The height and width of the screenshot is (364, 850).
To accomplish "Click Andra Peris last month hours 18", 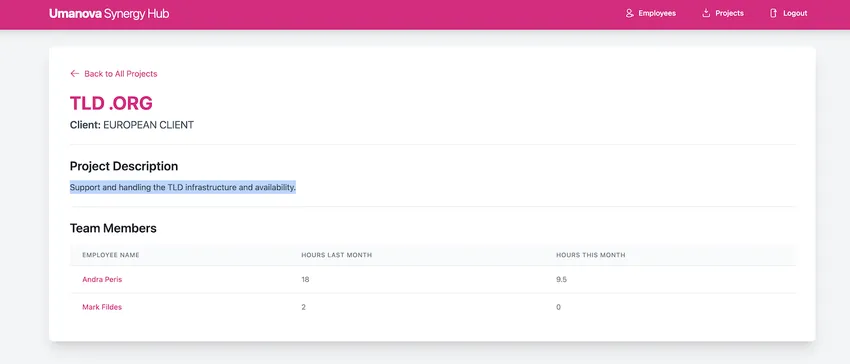I will [x=305, y=279].
